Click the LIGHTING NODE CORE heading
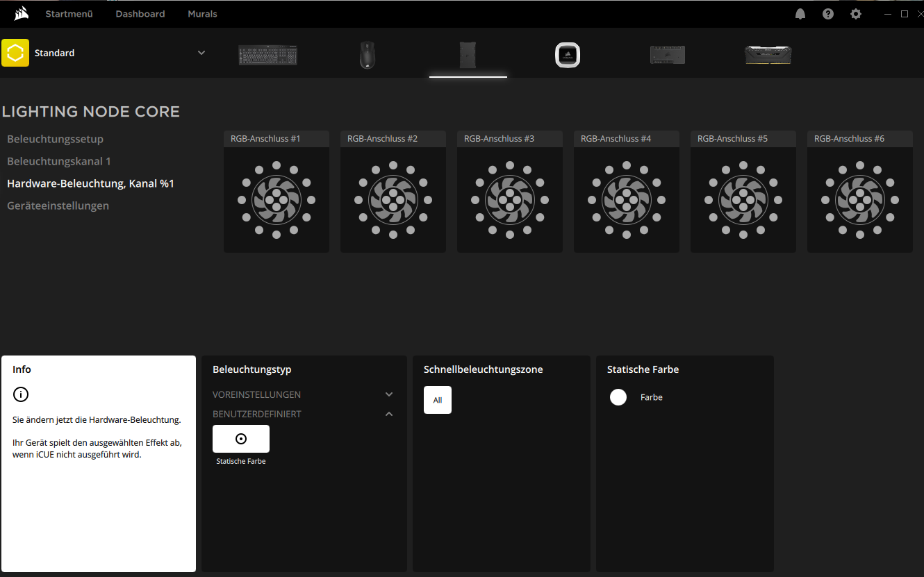 click(91, 112)
